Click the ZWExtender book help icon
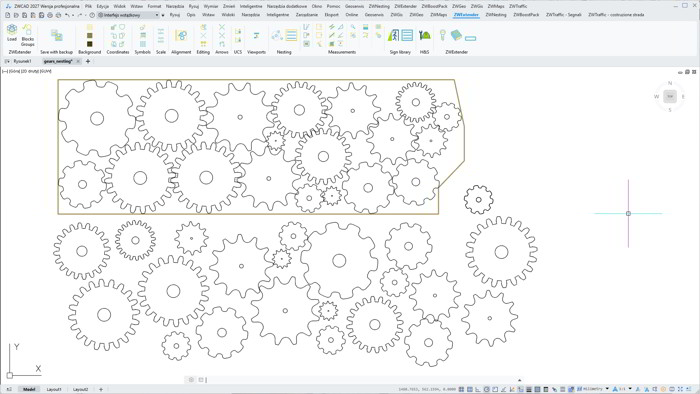700x394 pixels. pyautogui.click(x=456, y=35)
